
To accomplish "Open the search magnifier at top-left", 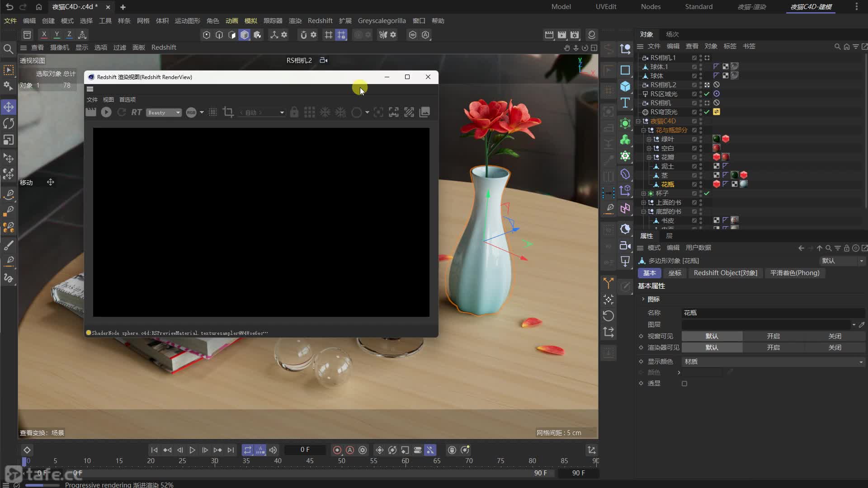I will [8, 49].
